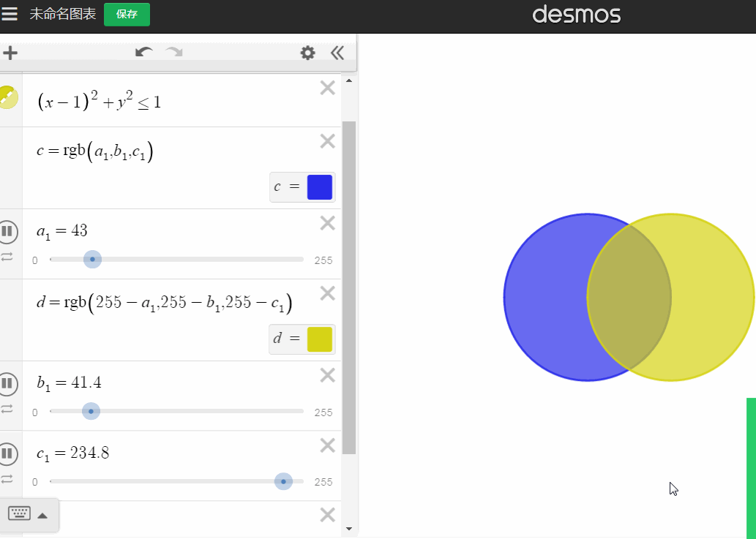
Task: Pause the b1 slider animation
Action: tap(7, 383)
